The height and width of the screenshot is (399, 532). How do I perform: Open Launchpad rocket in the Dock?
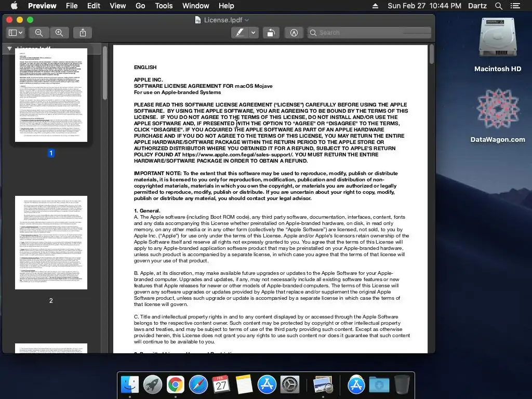click(x=153, y=384)
